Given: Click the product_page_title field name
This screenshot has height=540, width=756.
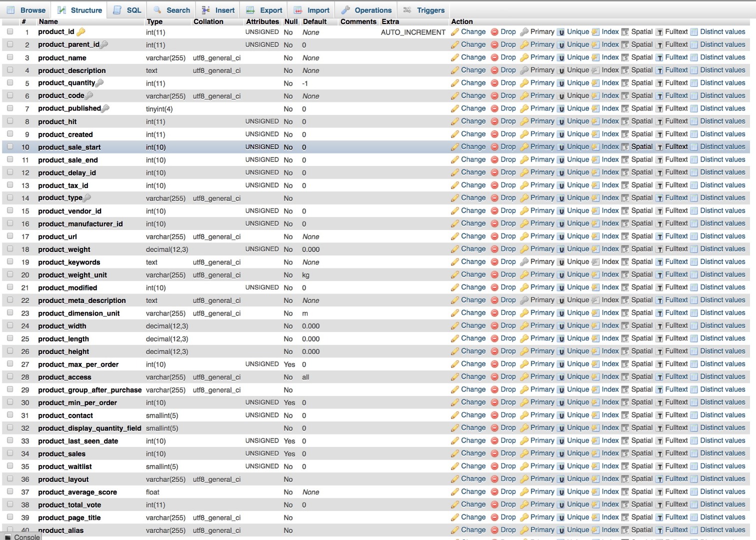Looking at the screenshot, I should (69, 517).
